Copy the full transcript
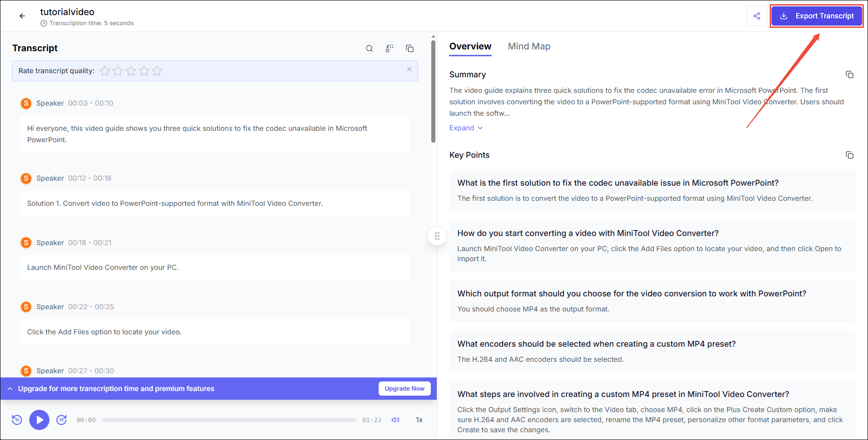The image size is (868, 440). coord(409,48)
